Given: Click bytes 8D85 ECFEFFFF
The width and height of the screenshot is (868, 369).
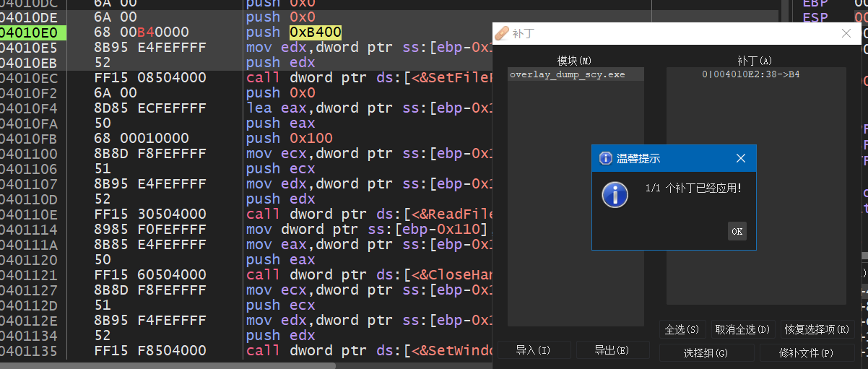Looking at the screenshot, I should [x=149, y=108].
